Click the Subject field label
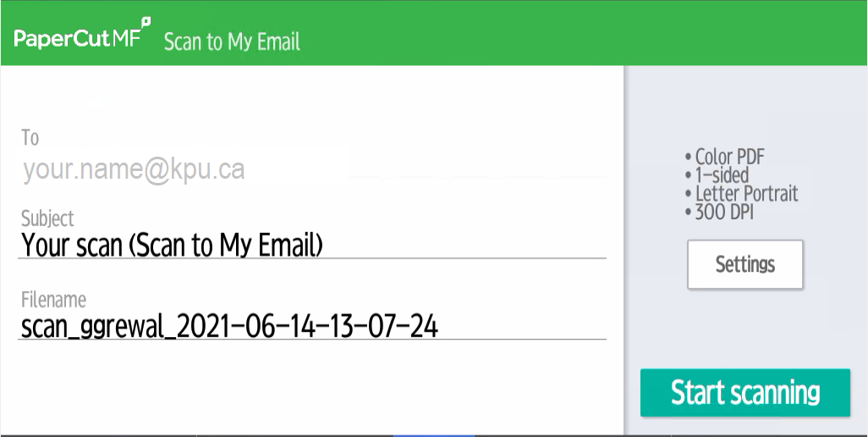Screen dimensions: 868x437 click(x=48, y=218)
